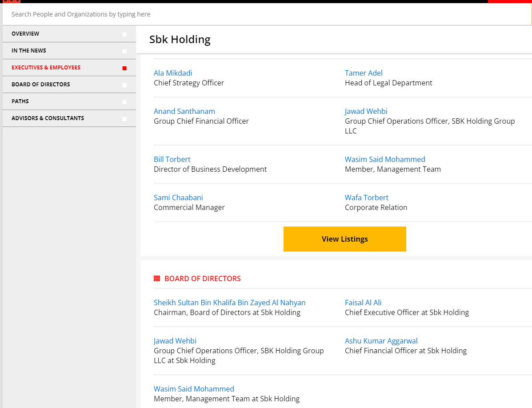Viewport: 532px width, 408px height.
Task: Open Wasim Said Mohammed in executives list
Action: [385, 159]
